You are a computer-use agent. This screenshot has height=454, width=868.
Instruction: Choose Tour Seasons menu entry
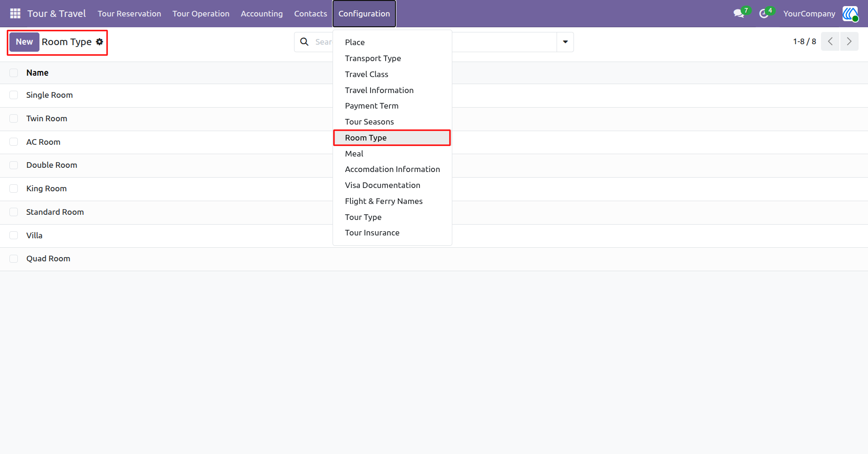tap(392, 122)
